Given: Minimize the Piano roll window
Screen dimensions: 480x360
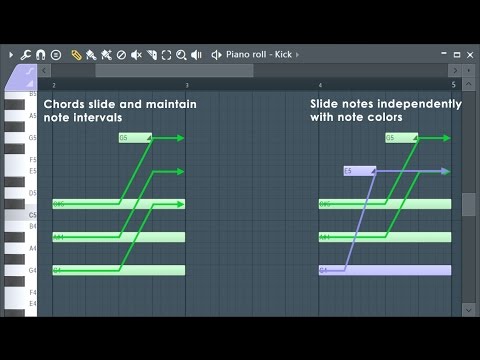Looking at the screenshot, I should click(x=444, y=54).
